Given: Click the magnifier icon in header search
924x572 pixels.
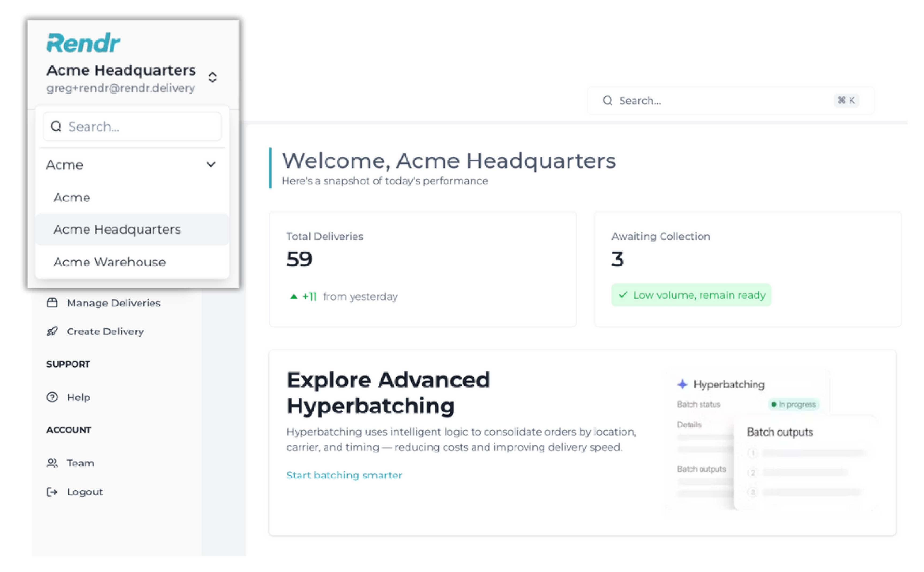Looking at the screenshot, I should tap(607, 101).
